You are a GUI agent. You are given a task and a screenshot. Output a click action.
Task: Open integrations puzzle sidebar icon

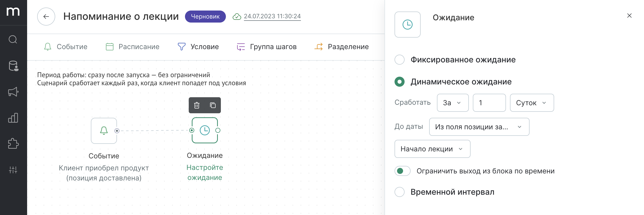pyautogui.click(x=13, y=144)
